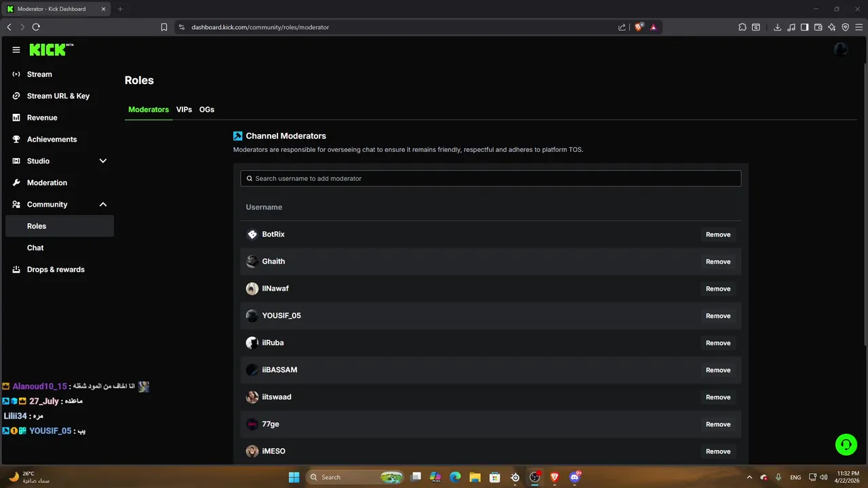Open the downloads icon
This screenshot has width=868, height=488.
(x=777, y=27)
